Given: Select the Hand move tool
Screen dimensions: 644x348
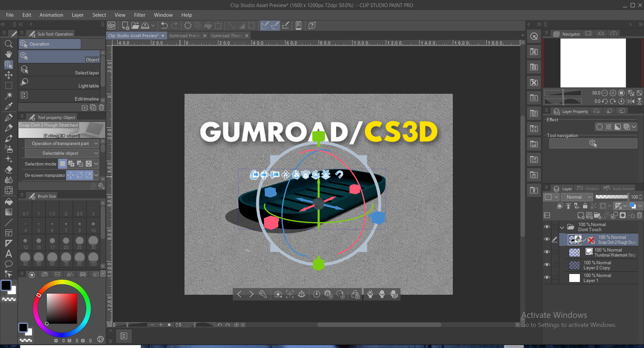Looking at the screenshot, I should tap(9, 54).
